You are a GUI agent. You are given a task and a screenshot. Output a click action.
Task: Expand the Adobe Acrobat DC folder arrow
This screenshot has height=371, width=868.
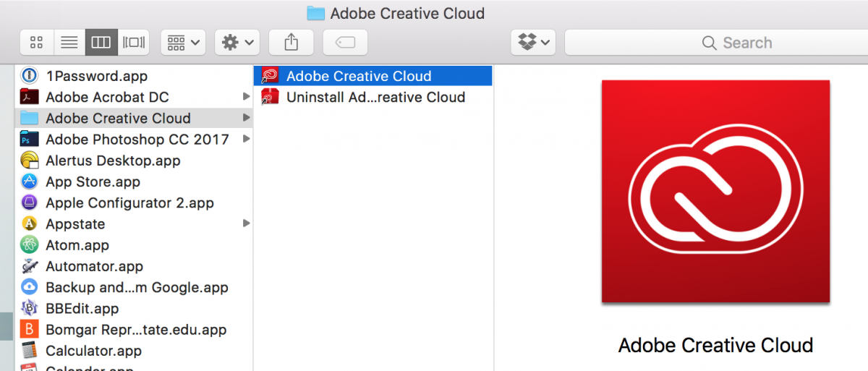(247, 97)
